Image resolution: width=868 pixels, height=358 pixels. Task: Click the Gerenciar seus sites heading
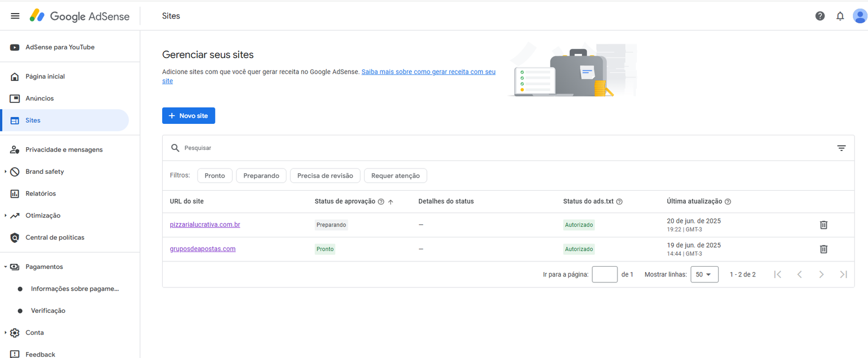(x=208, y=55)
